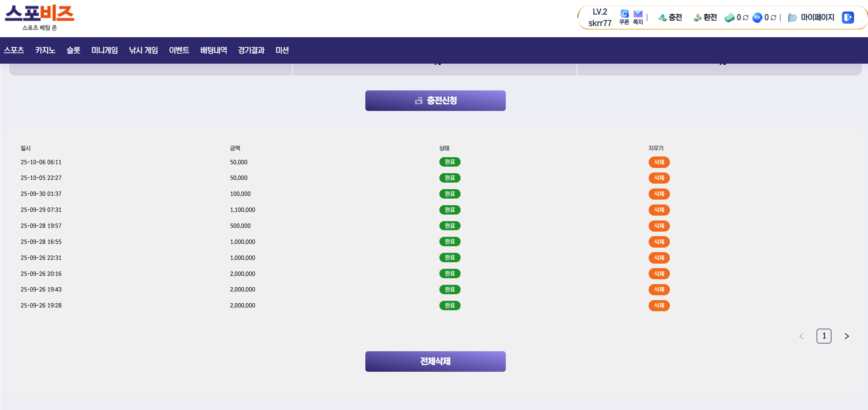
Task: Open the 배팅내역 menu
Action: click(213, 50)
